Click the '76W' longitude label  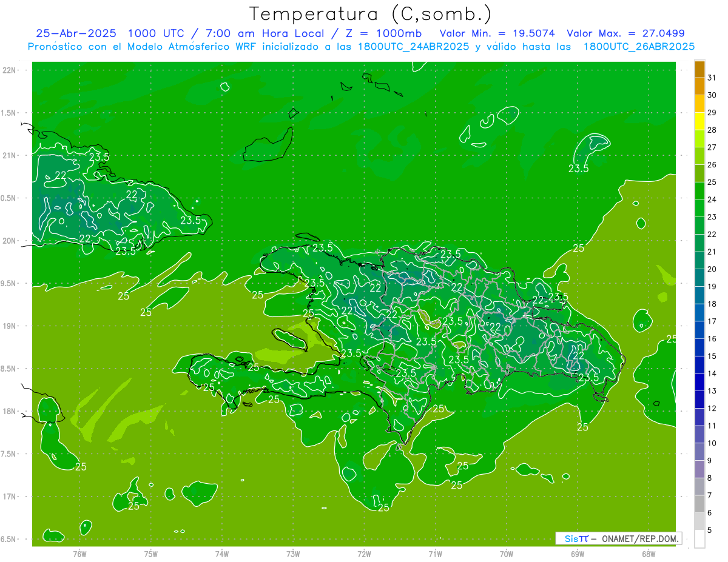(79, 555)
